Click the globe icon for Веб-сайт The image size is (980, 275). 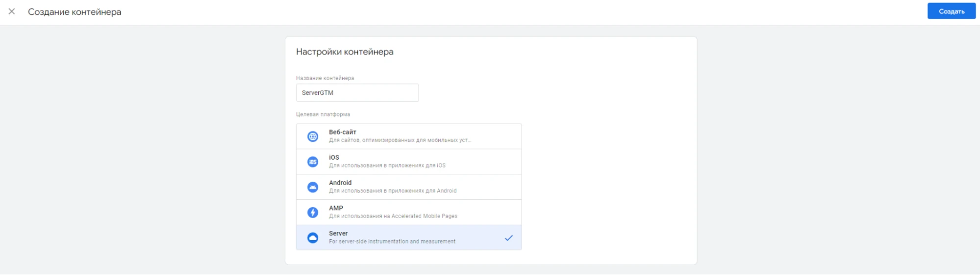(313, 137)
